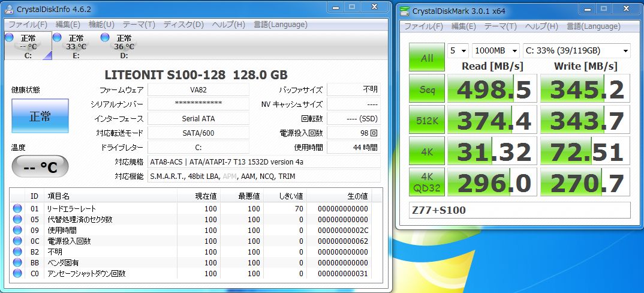Click status orb for ID 0C row
The width and height of the screenshot is (644, 293).
point(17,241)
